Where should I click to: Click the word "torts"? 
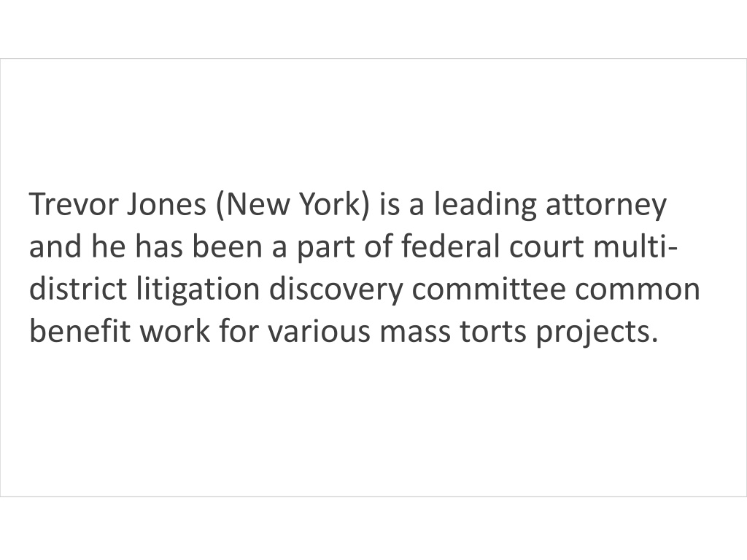click(494, 332)
